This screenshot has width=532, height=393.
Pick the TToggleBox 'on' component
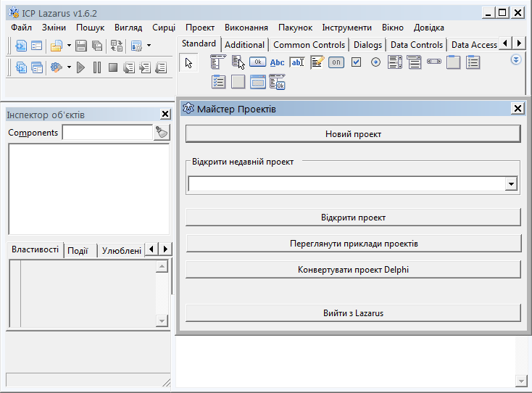point(336,62)
